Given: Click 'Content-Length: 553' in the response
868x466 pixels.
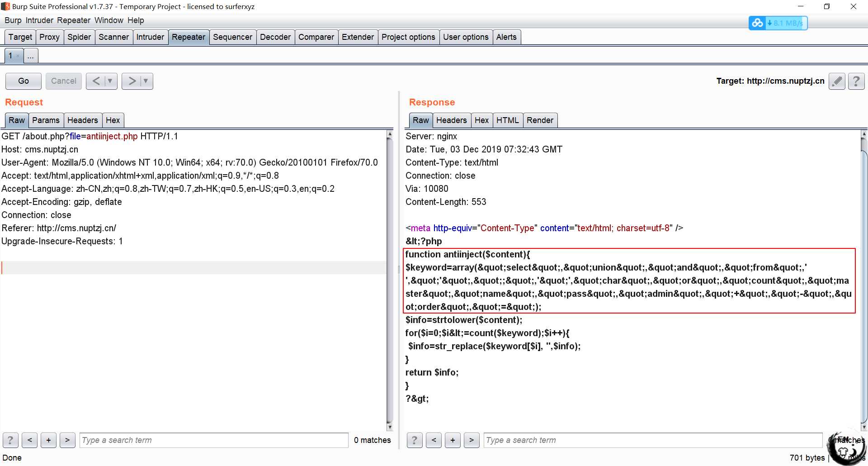Looking at the screenshot, I should (x=446, y=202).
